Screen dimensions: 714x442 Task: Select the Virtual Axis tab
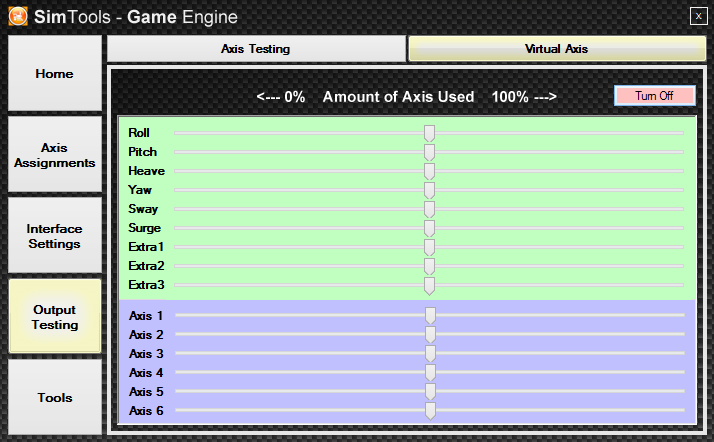point(556,49)
